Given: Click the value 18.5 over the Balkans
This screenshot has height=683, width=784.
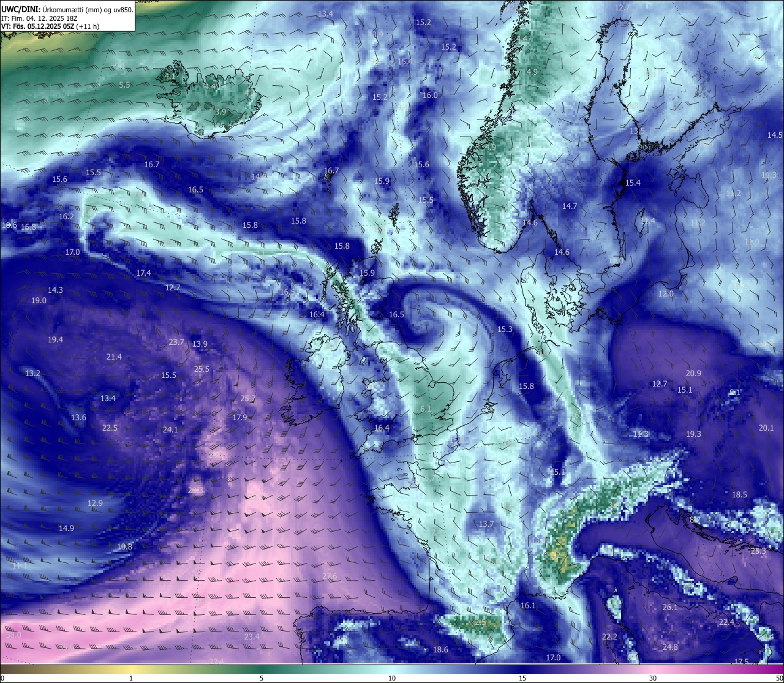Looking at the screenshot, I should (x=739, y=495).
